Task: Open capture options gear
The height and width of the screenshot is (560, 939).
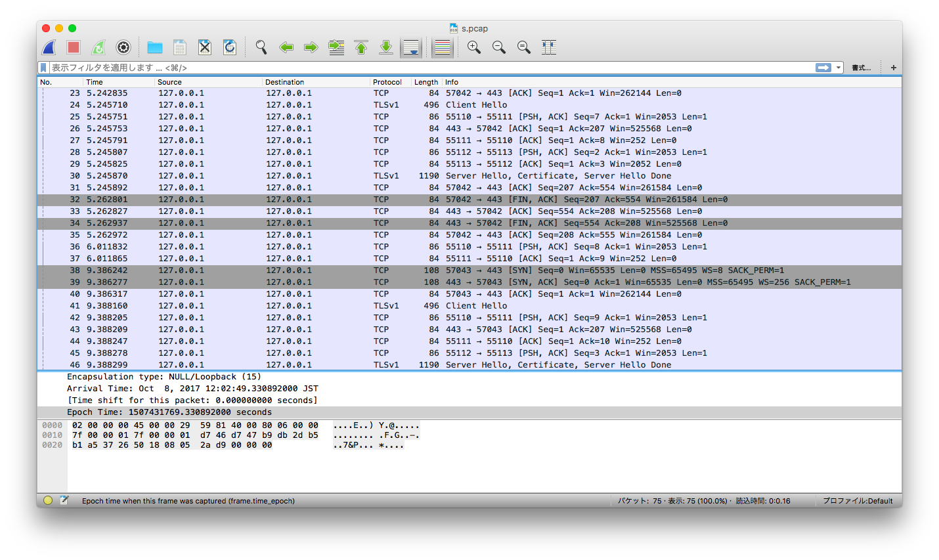Action: pyautogui.click(x=123, y=47)
